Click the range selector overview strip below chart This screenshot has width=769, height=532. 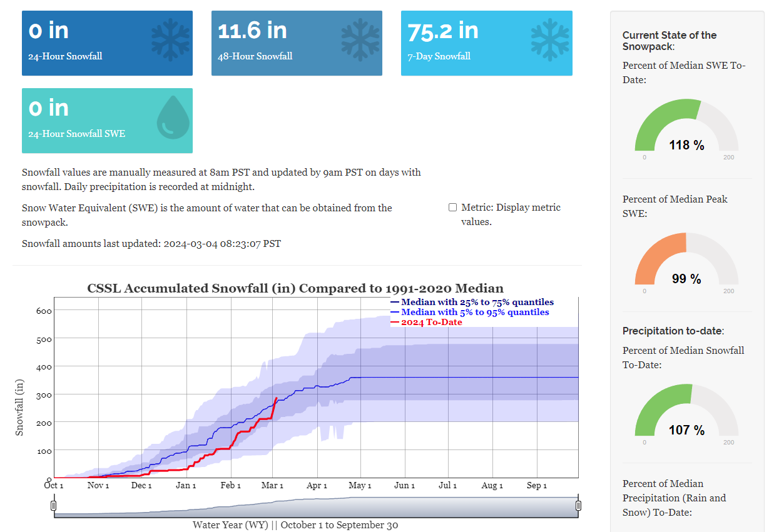[x=316, y=507]
